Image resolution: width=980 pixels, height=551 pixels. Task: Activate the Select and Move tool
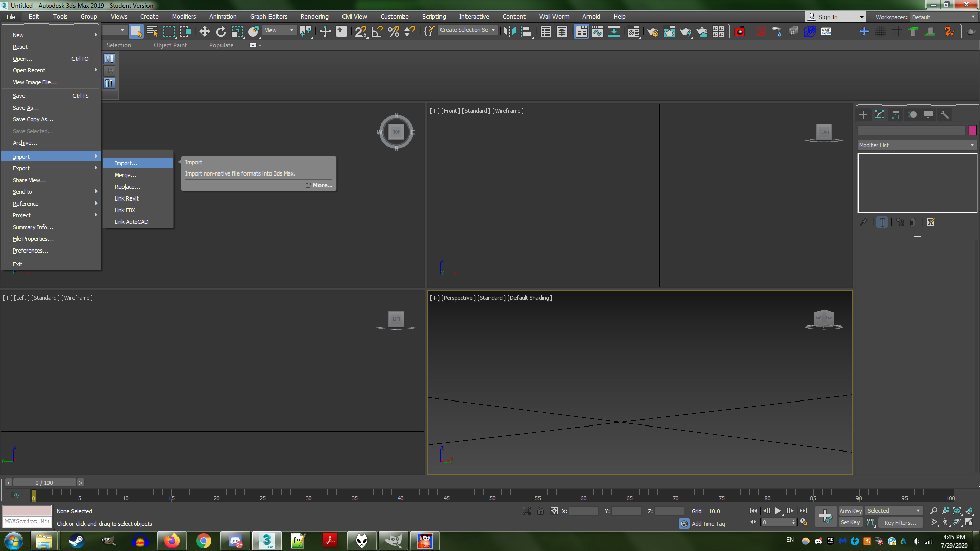click(204, 31)
